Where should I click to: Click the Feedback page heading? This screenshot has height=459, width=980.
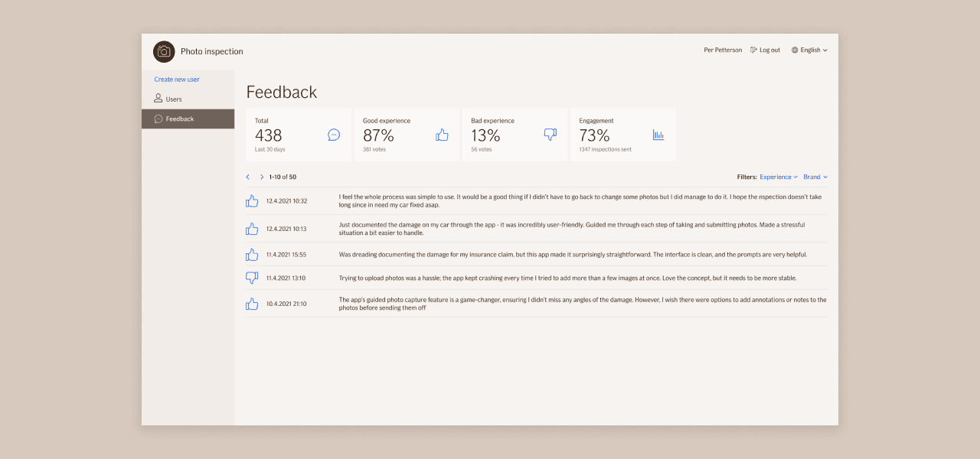pos(282,93)
